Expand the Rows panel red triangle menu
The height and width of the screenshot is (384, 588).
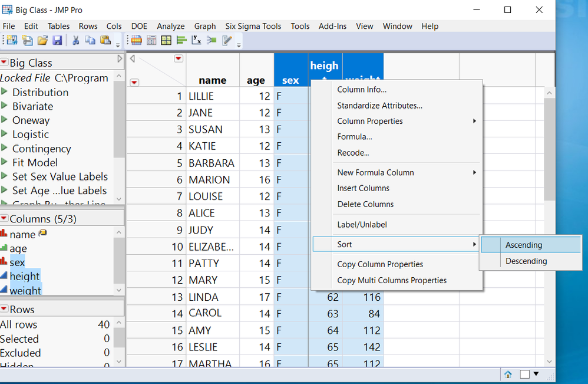[x=4, y=309]
